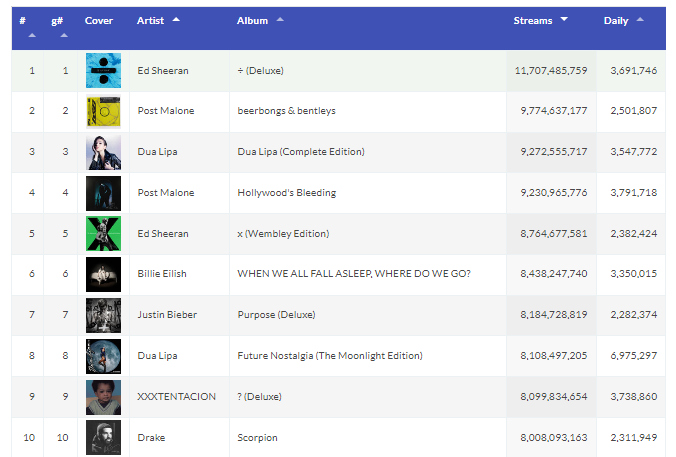
Task: Select daily value 3,547,772
Action: [x=634, y=152]
